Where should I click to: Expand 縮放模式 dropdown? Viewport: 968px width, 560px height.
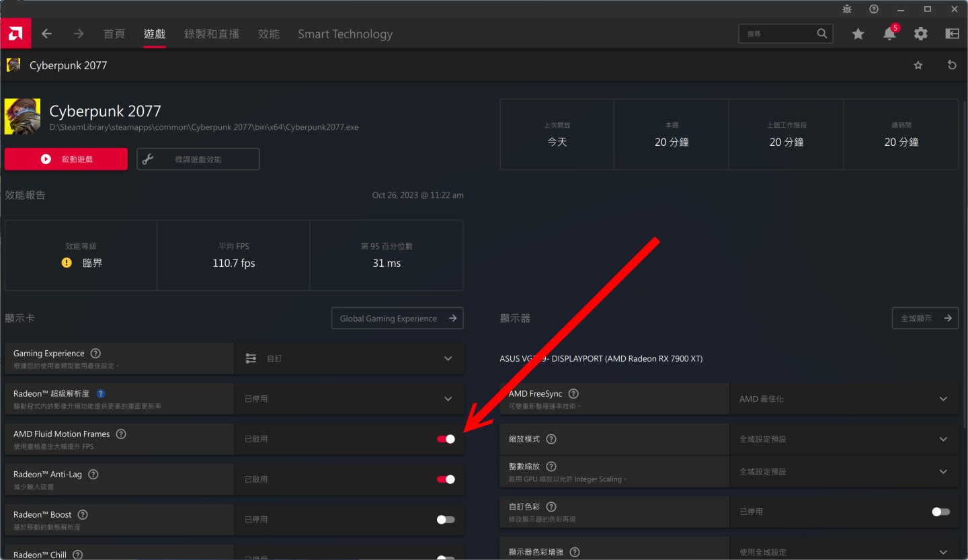point(844,439)
